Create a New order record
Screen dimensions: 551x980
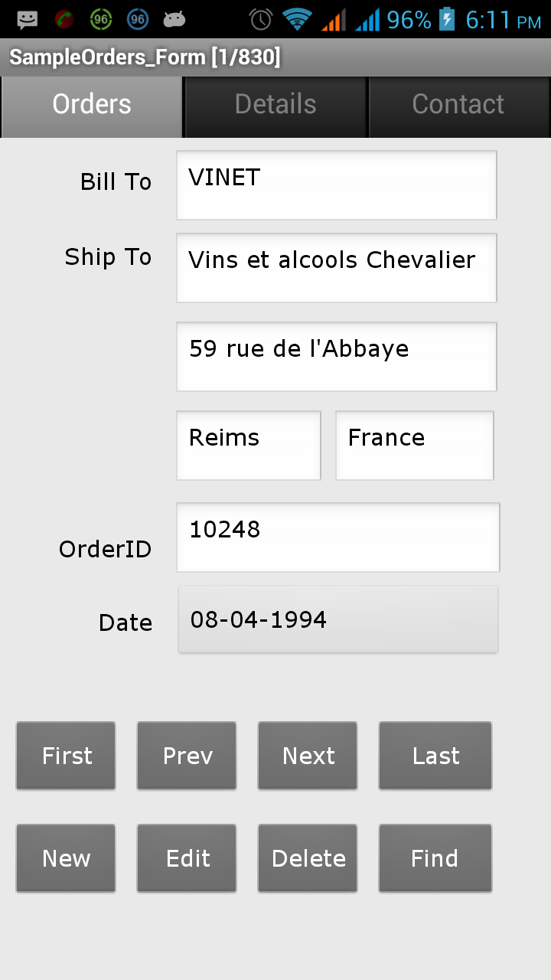(66, 858)
